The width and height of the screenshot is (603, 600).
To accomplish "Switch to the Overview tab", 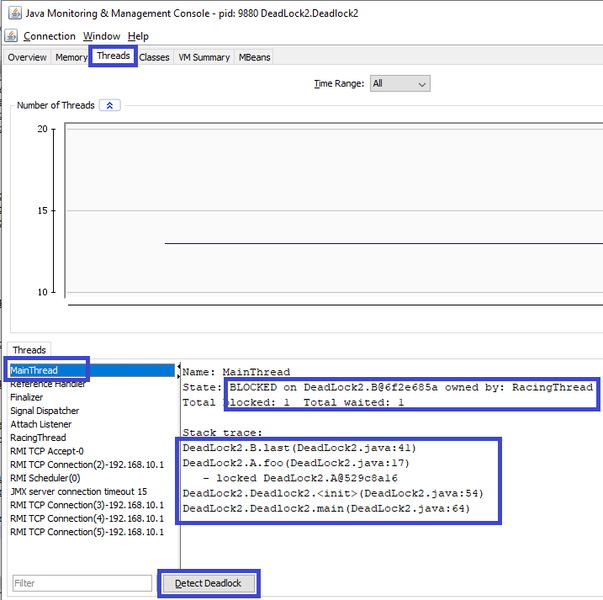I will [x=27, y=57].
